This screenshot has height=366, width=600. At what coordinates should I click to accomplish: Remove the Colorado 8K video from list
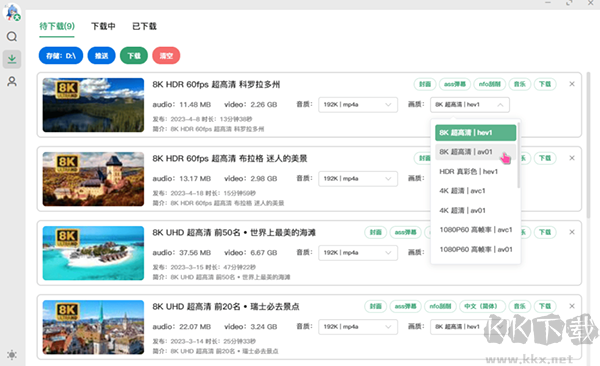coord(572,84)
